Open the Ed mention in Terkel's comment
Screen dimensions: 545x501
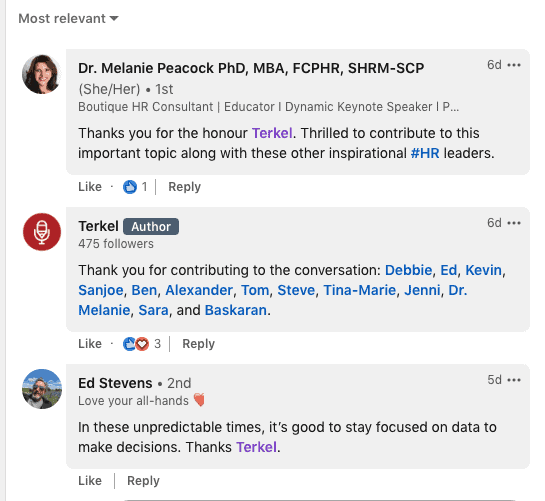click(x=448, y=270)
